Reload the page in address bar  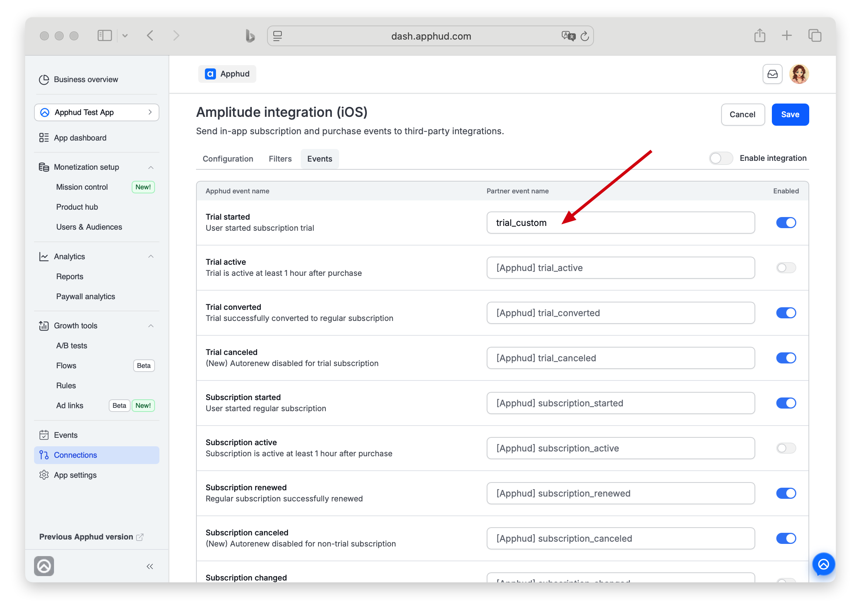pyautogui.click(x=584, y=36)
